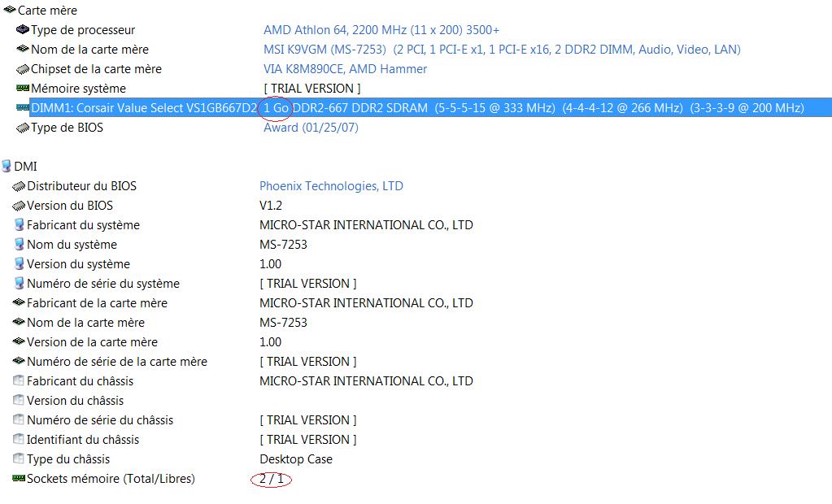
Task: Click the Numéro de série du châssis label
Action: point(100,420)
